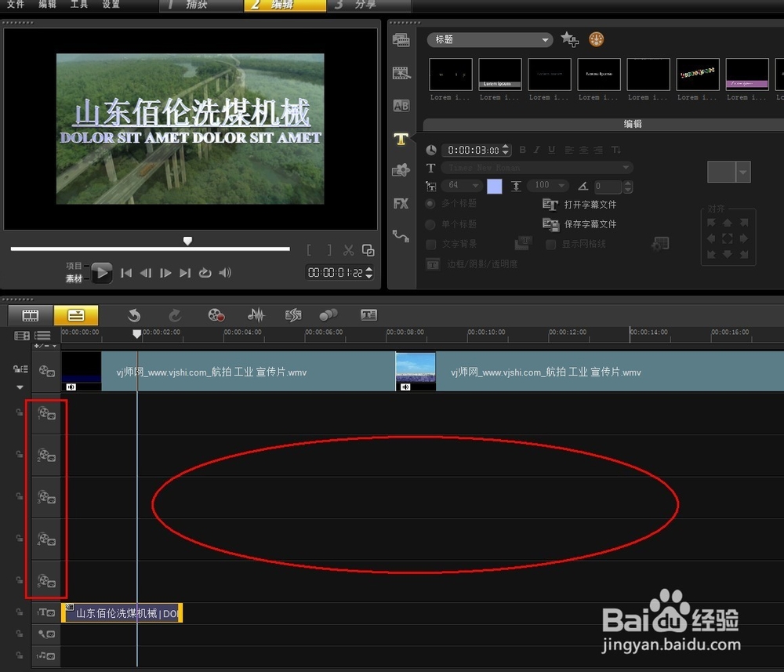The width and height of the screenshot is (784, 672).
Task: Open the font size 64 dropdown
Action: click(462, 186)
